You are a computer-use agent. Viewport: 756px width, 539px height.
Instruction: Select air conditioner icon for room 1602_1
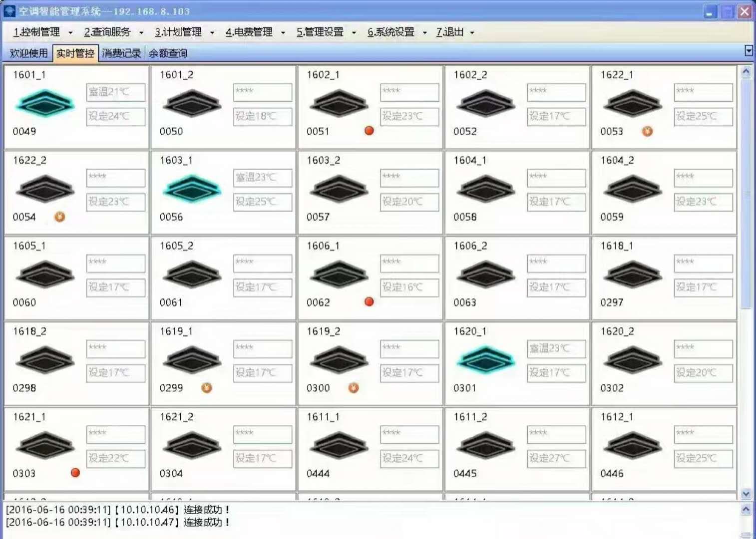click(x=339, y=103)
